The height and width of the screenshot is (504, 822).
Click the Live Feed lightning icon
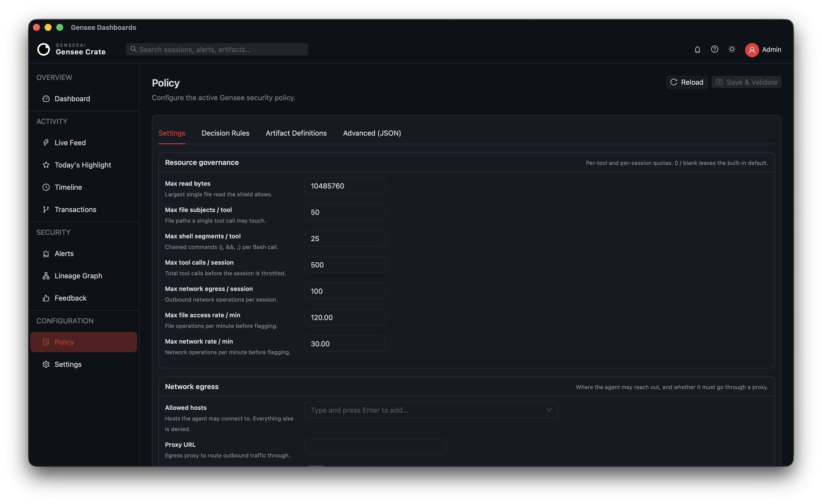[46, 143]
